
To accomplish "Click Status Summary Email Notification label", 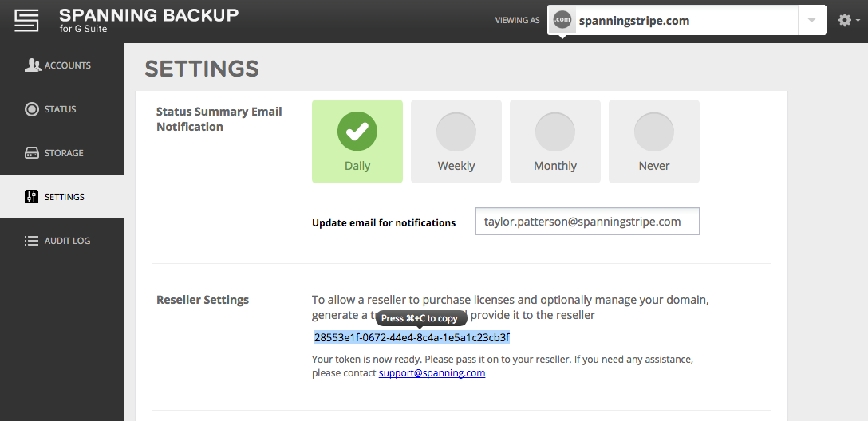I will [x=219, y=119].
